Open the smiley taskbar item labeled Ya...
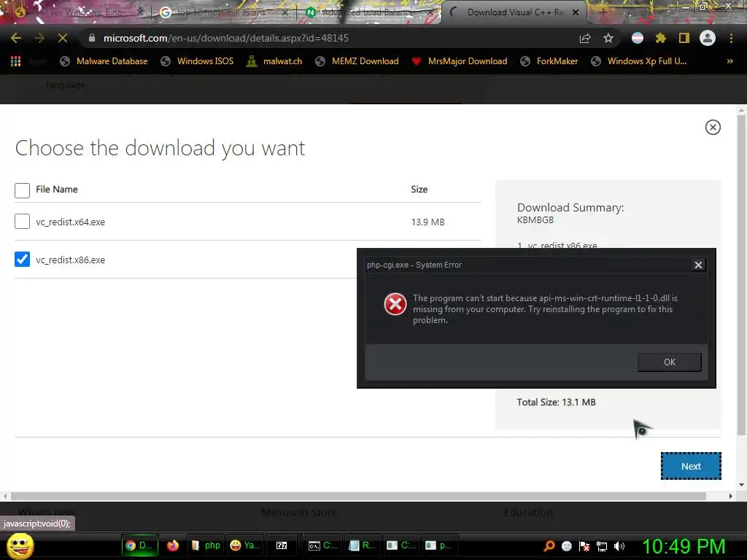 tap(245, 545)
